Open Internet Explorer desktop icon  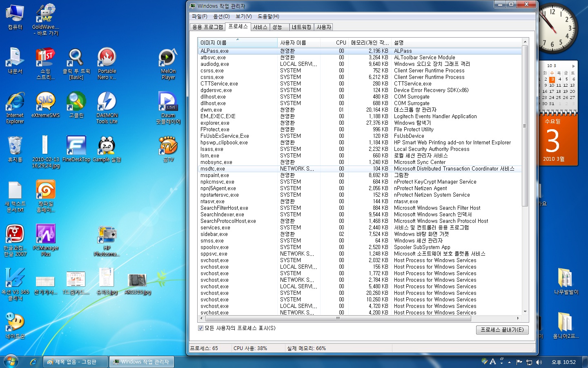click(x=15, y=108)
